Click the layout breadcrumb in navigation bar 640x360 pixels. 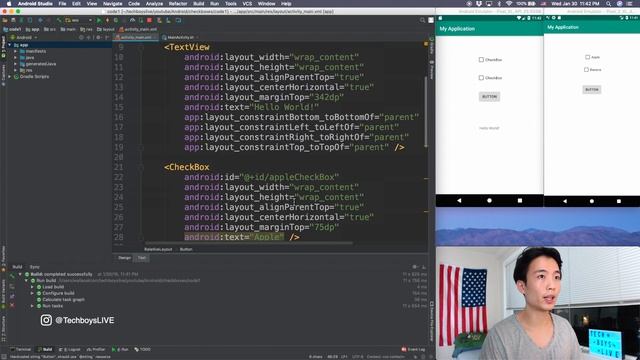point(106,29)
